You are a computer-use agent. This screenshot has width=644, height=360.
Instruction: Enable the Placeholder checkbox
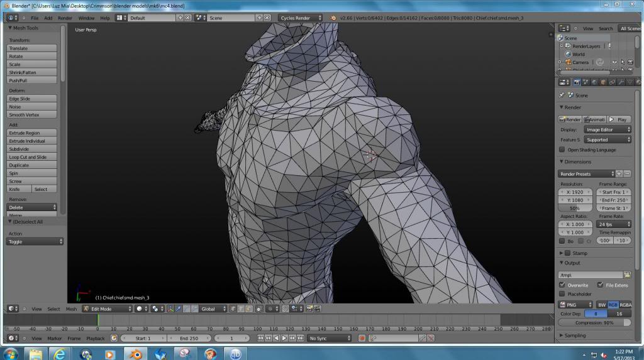(562, 294)
